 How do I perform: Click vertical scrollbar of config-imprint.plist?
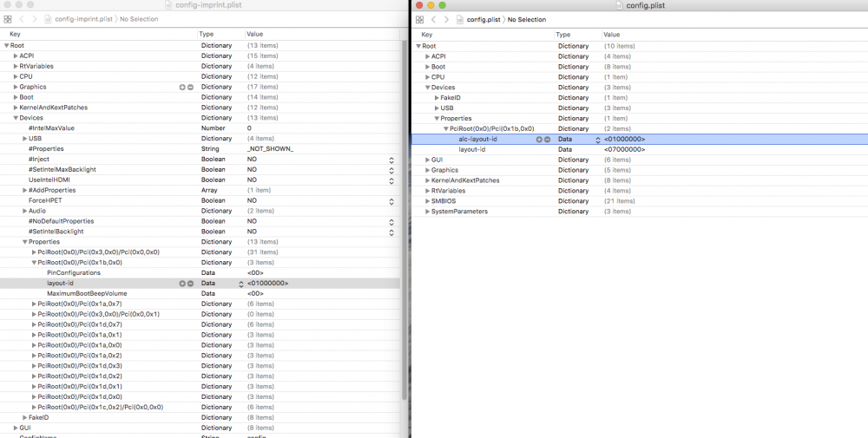pos(404,221)
